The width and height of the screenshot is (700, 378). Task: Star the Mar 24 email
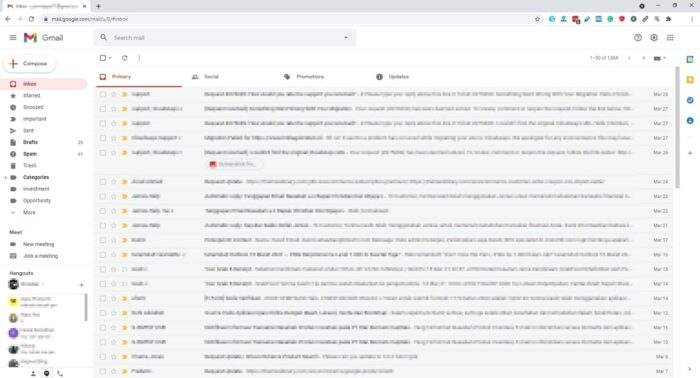[x=114, y=182]
